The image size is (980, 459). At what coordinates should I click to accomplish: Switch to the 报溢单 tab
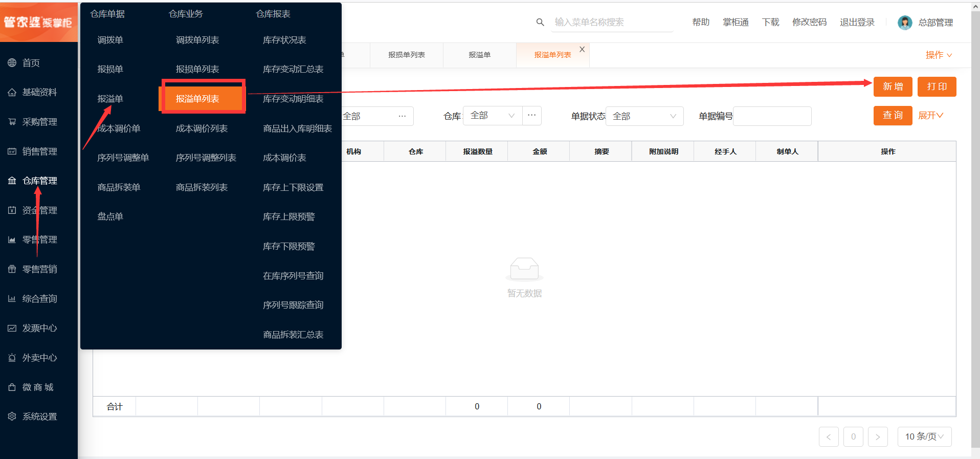pos(480,55)
